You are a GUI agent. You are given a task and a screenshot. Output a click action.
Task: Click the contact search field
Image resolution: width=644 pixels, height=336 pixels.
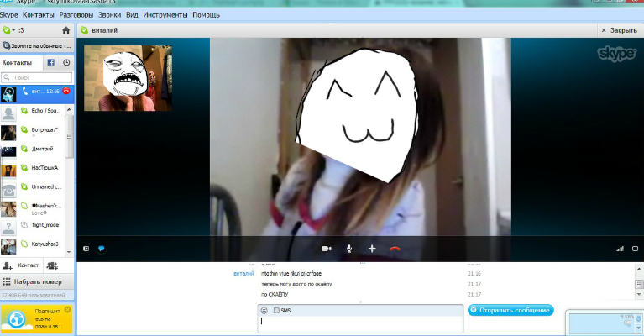[x=37, y=77]
